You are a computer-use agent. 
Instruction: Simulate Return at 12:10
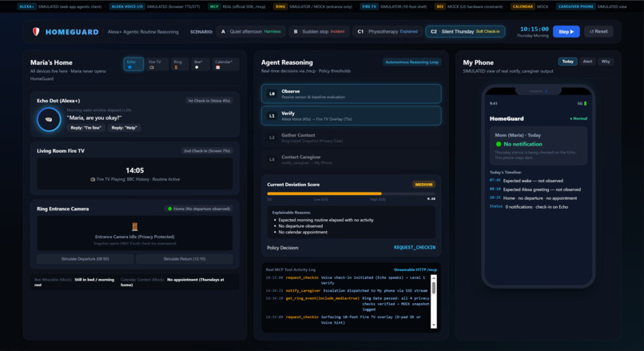coord(185,259)
